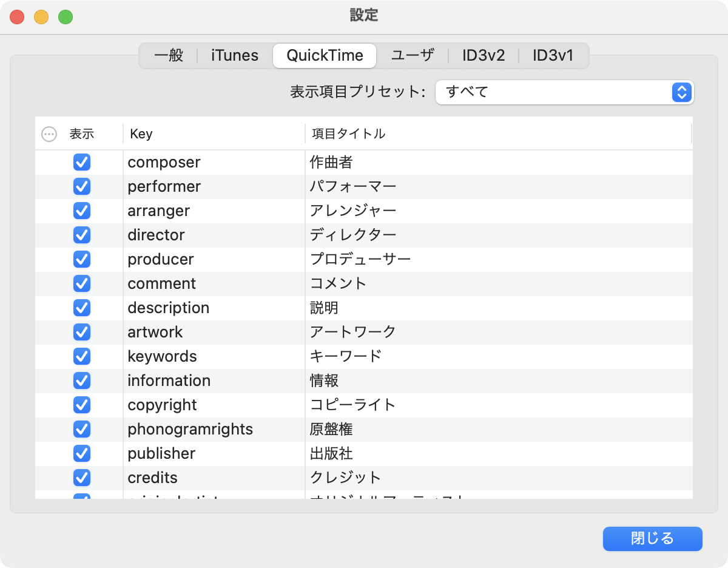Toggle the phonogramrights display checkbox

82,429
